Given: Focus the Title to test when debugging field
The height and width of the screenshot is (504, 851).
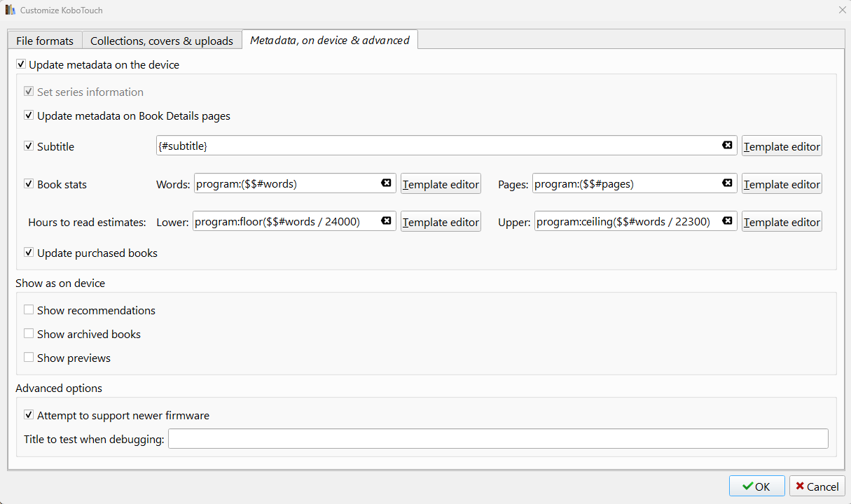Looking at the screenshot, I should (498, 439).
